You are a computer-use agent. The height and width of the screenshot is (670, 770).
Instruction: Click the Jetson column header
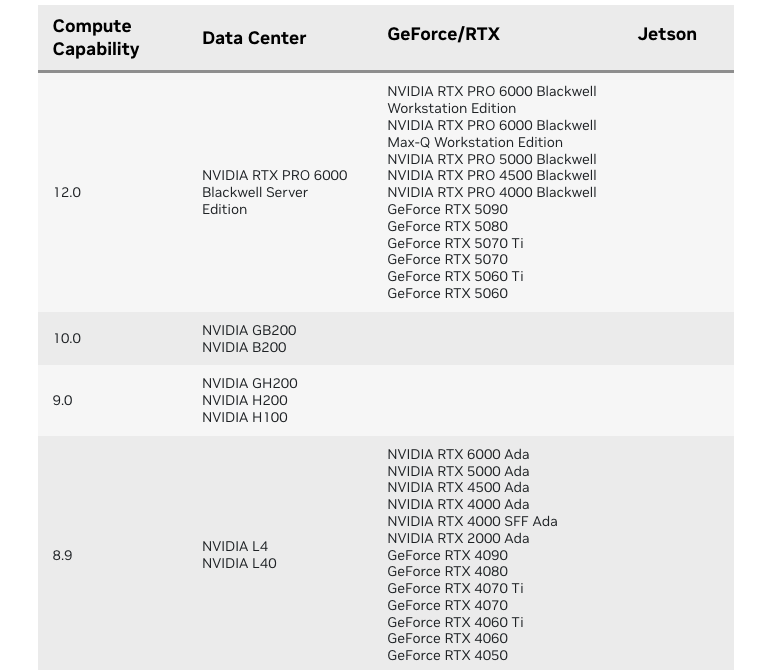pyautogui.click(x=667, y=34)
